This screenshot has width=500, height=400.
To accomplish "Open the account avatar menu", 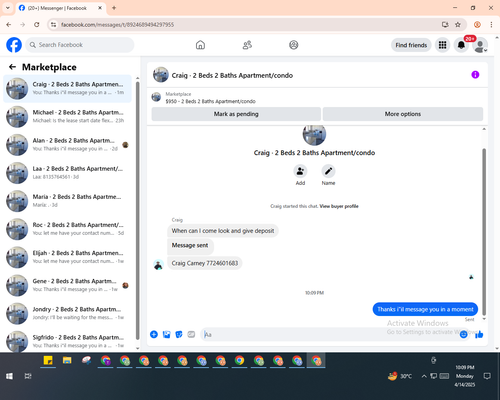I will click(x=480, y=45).
